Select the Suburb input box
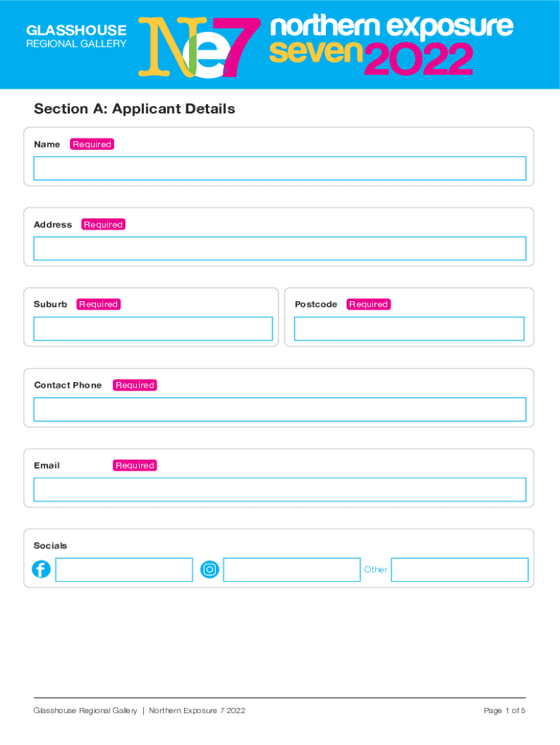The height and width of the screenshot is (745, 560). (153, 329)
